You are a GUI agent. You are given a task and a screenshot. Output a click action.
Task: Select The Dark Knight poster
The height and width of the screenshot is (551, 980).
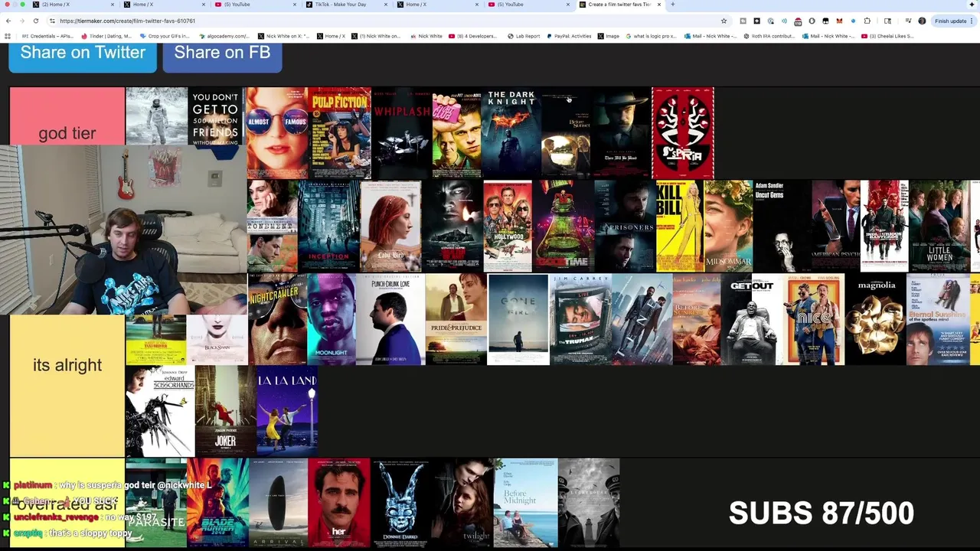pos(511,133)
